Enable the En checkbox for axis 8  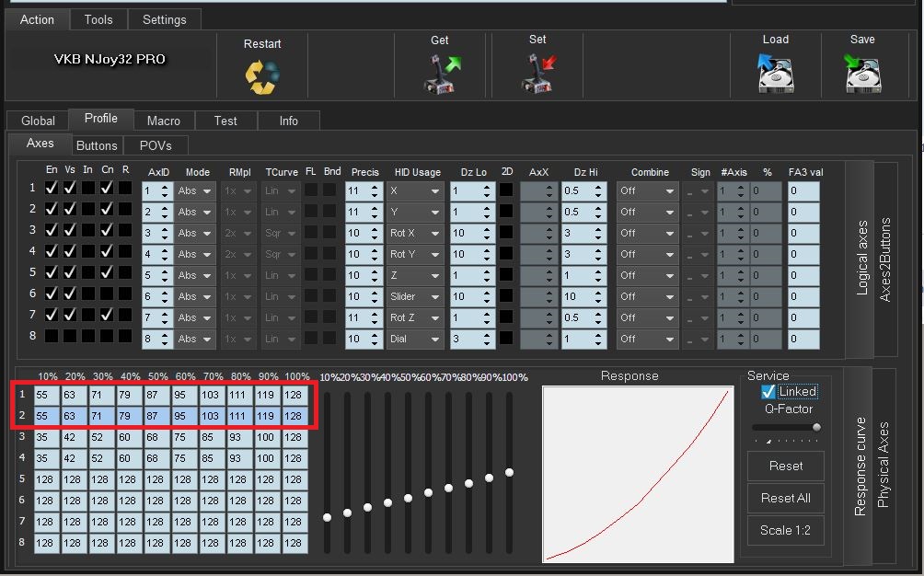[52, 336]
